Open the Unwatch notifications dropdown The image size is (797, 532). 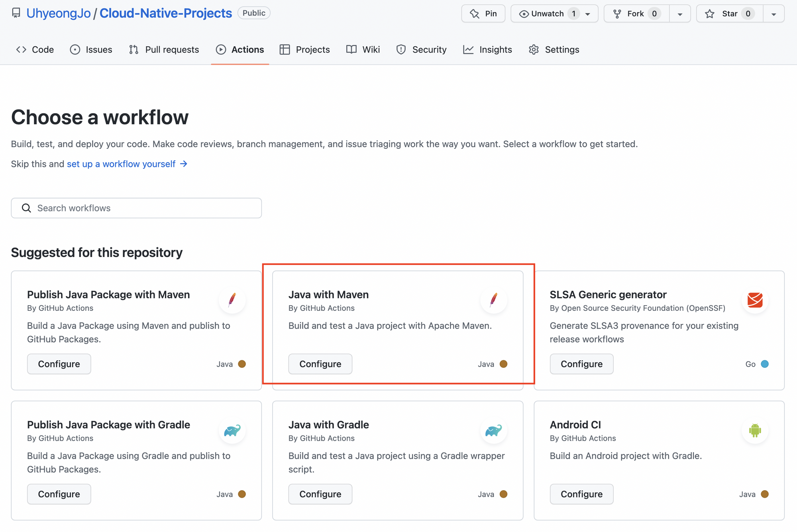(554, 14)
